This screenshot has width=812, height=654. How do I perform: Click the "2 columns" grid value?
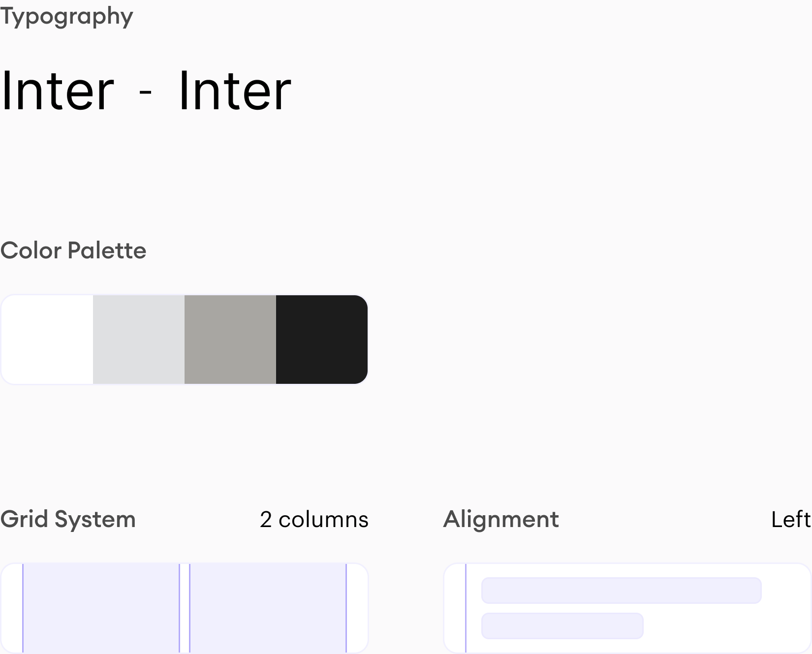click(314, 520)
